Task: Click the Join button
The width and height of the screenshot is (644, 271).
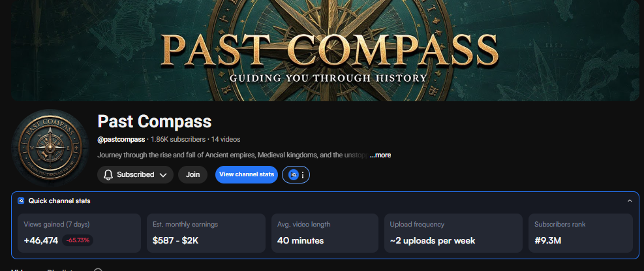Action: (x=192, y=175)
